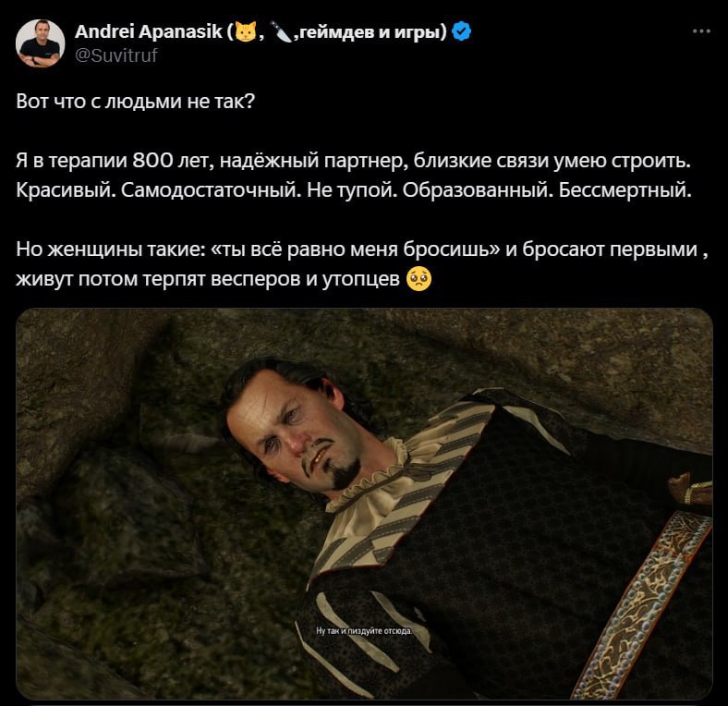Click the word "Бессмертный" in the tweet

click(x=625, y=190)
